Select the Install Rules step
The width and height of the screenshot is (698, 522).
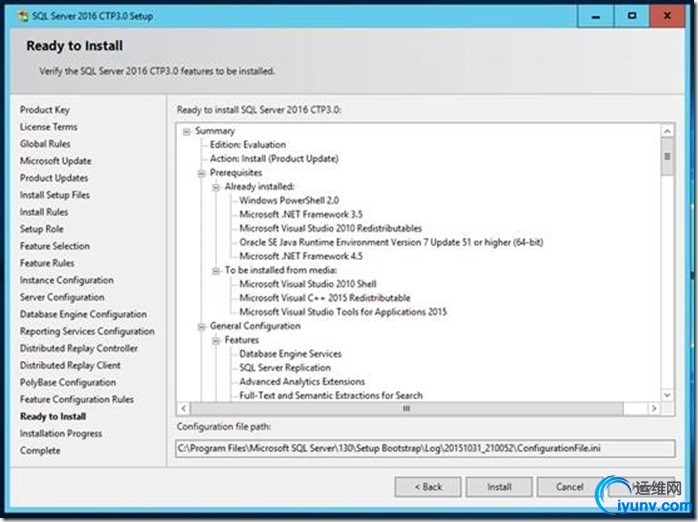click(x=44, y=212)
